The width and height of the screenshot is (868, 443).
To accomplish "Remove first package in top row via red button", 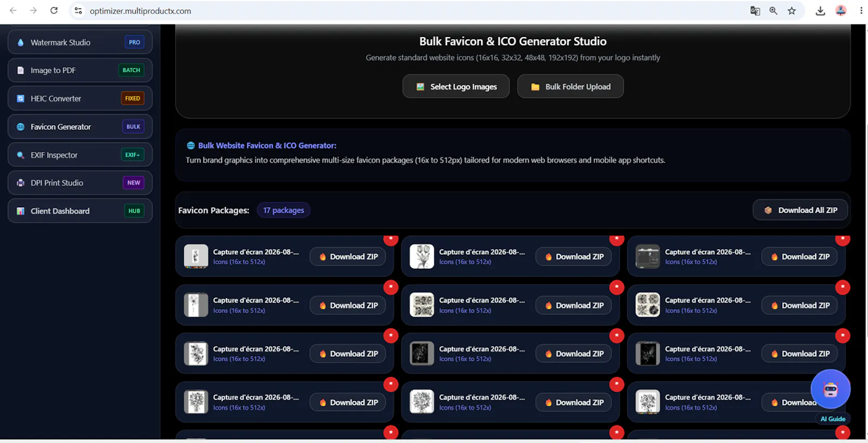I will pyautogui.click(x=391, y=239).
